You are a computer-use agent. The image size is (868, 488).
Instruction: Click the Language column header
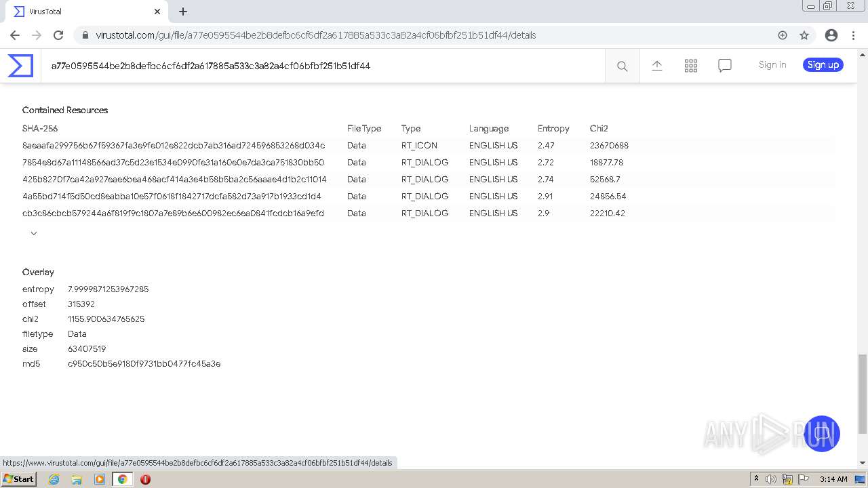(x=489, y=128)
